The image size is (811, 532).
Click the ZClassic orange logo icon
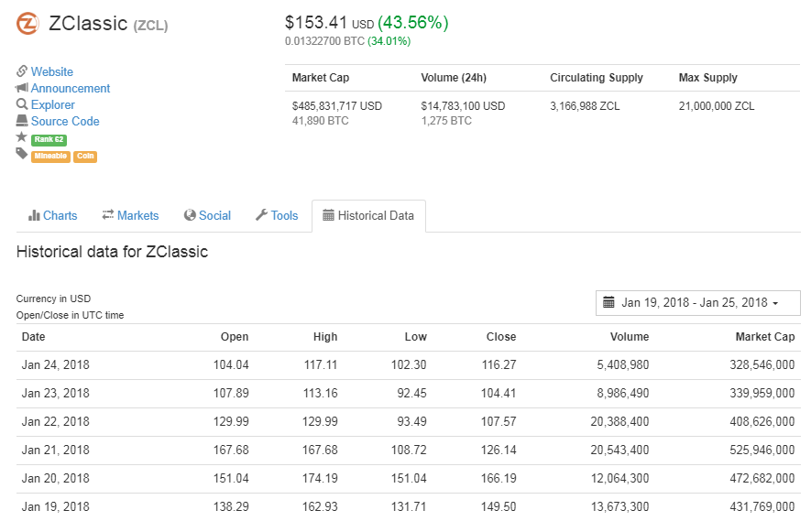coord(27,24)
